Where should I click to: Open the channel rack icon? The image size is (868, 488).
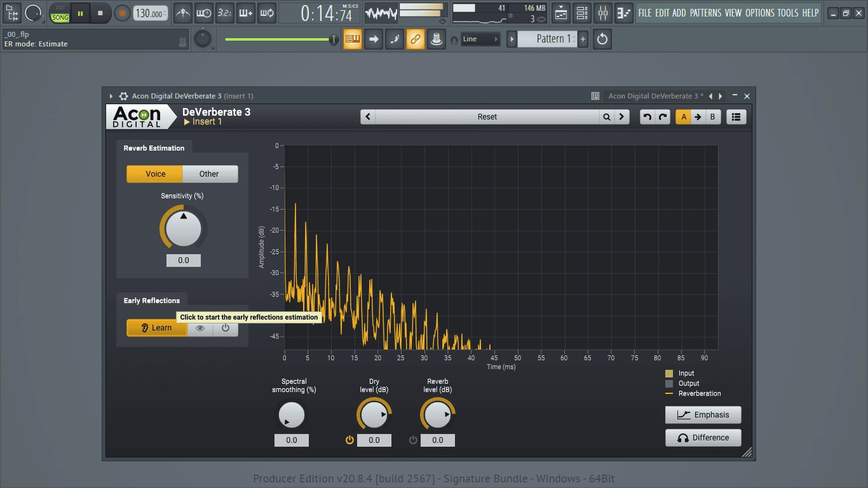[x=582, y=12]
